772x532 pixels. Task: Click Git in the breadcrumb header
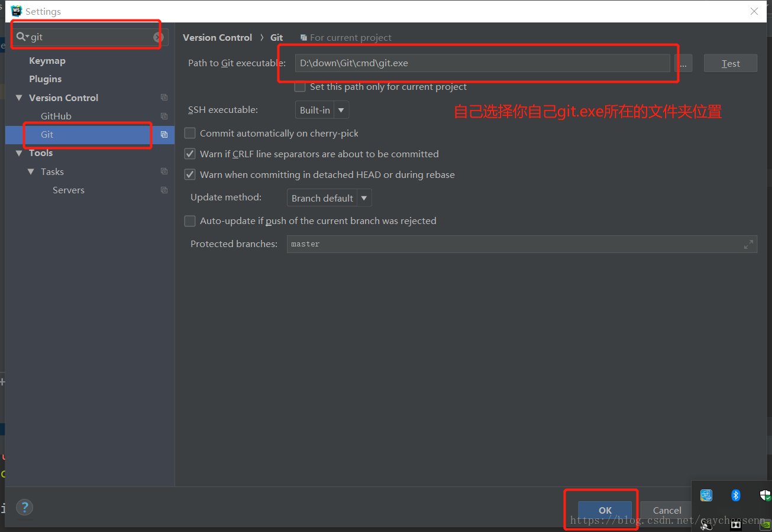[277, 37]
